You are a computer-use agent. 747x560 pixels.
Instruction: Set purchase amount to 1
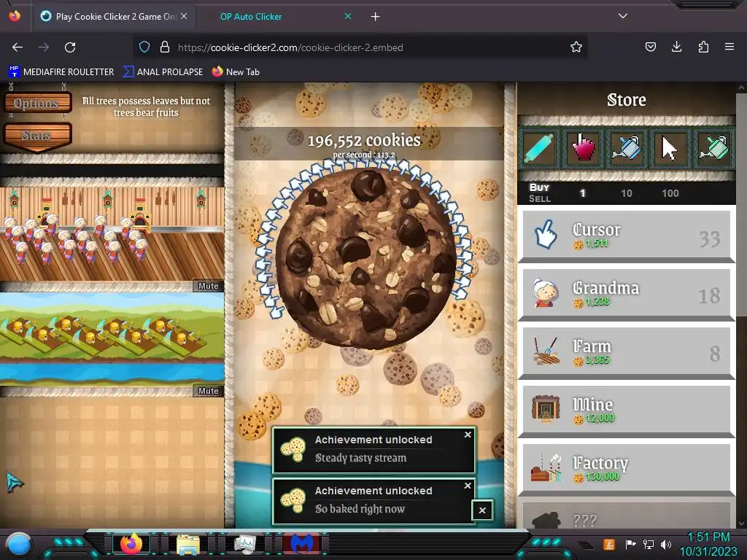pos(582,192)
